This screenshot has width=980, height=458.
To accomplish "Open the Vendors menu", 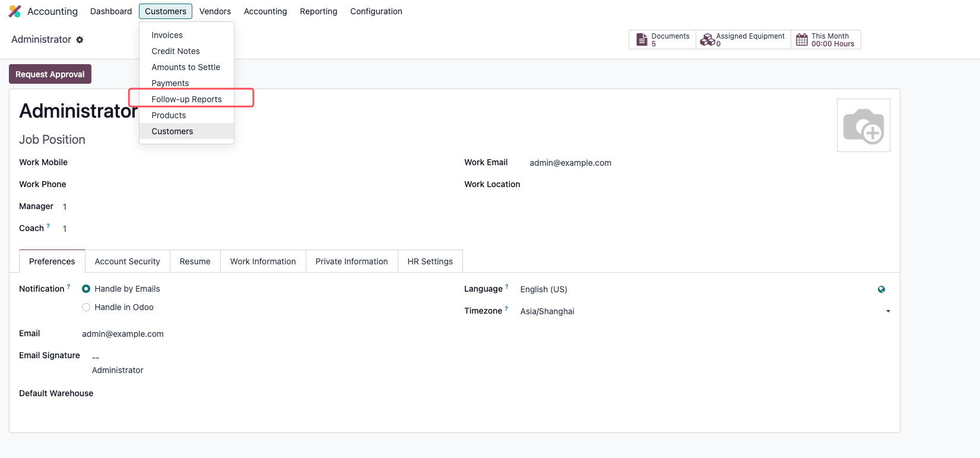I will tap(215, 11).
